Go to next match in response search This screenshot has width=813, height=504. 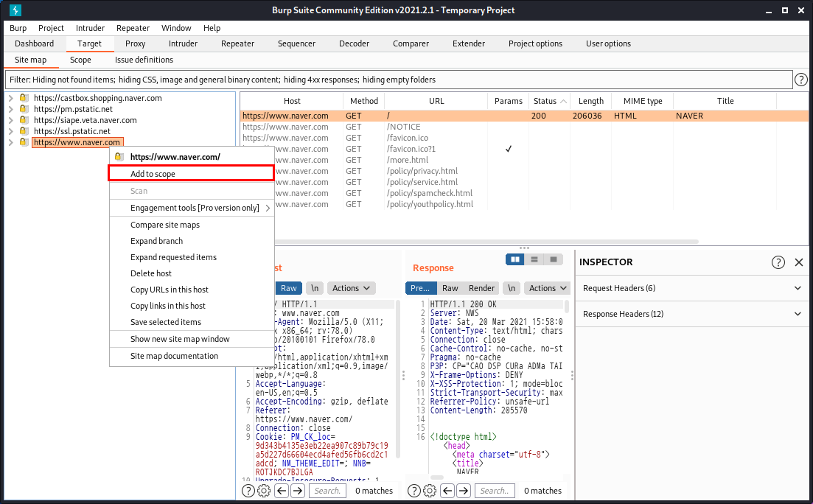click(464, 491)
